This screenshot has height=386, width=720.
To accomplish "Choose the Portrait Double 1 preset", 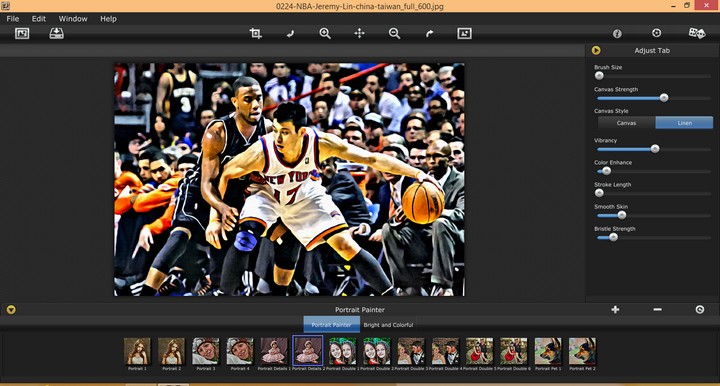I will pyautogui.click(x=343, y=351).
